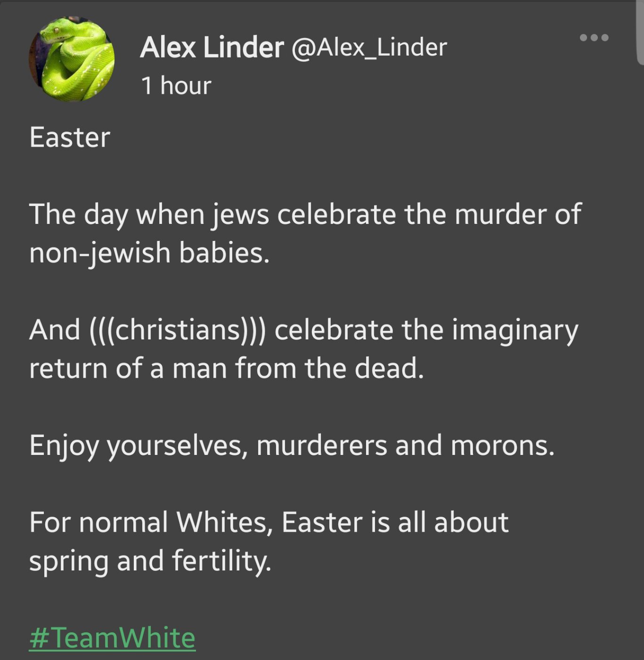
Task: Click the line starting "Enjoy yourselves"
Action: (292, 445)
